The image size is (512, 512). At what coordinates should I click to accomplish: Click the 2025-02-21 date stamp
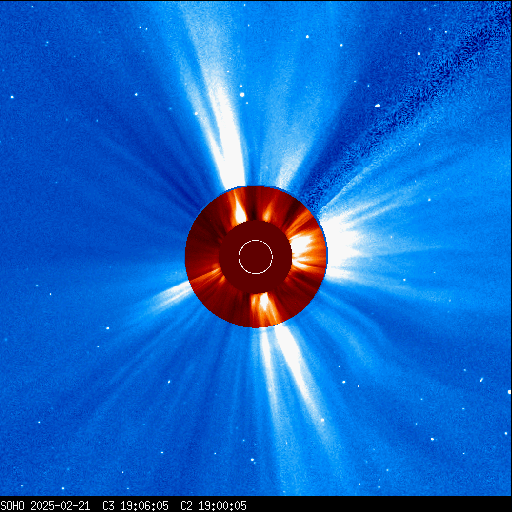point(60,506)
